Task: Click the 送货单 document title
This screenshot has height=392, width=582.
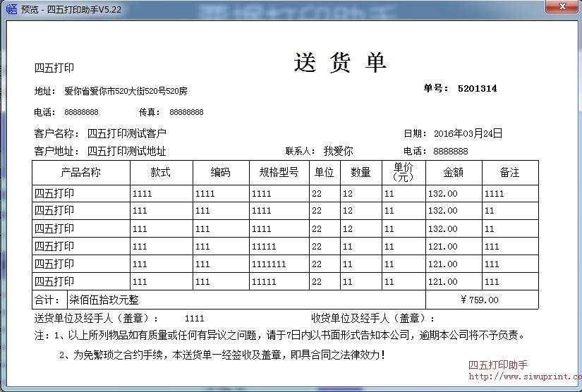Action: tap(340, 63)
